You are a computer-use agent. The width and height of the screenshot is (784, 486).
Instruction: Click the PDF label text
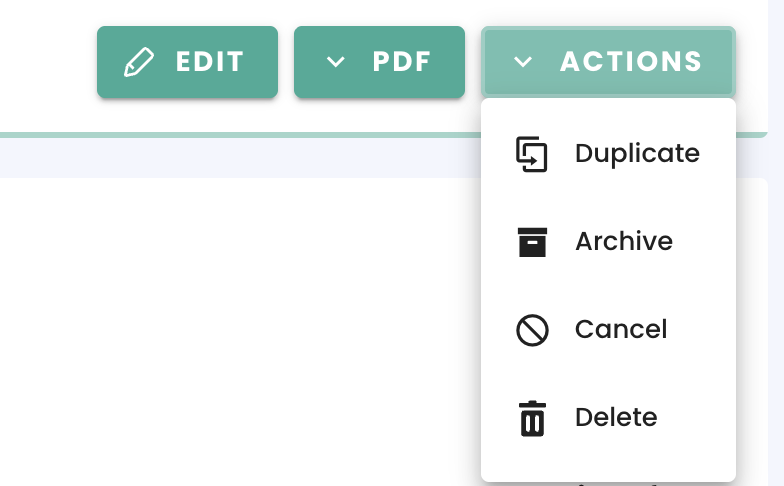pyautogui.click(x=402, y=62)
